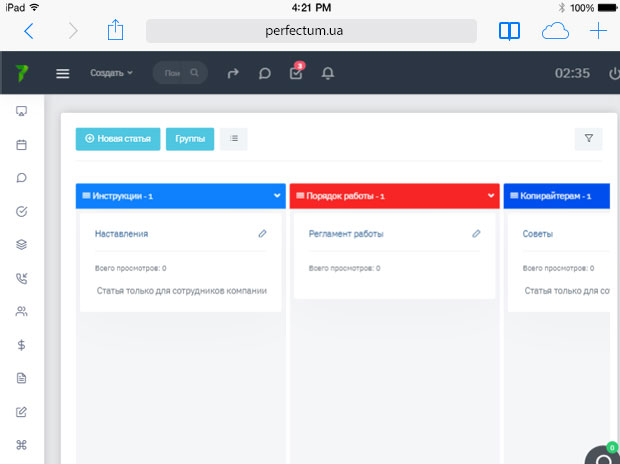Open the Советы article
Screen dimensions: 620x464
(537, 234)
